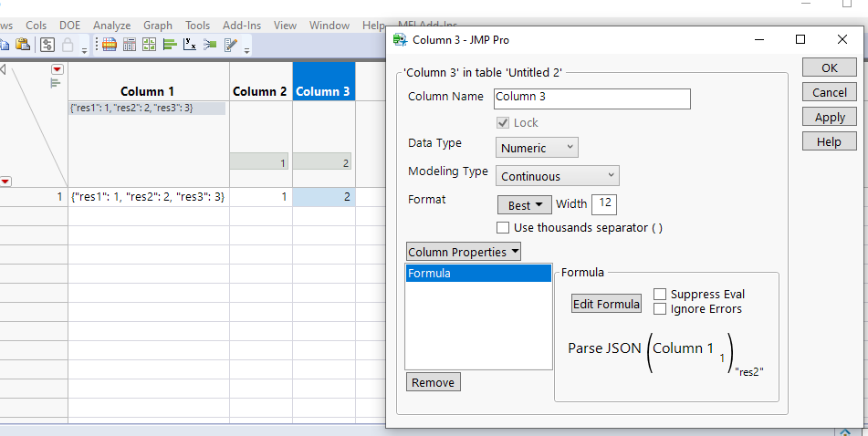Open the Tabulate toolbar icon
Image resolution: width=868 pixels, height=436 pixels.
click(129, 44)
